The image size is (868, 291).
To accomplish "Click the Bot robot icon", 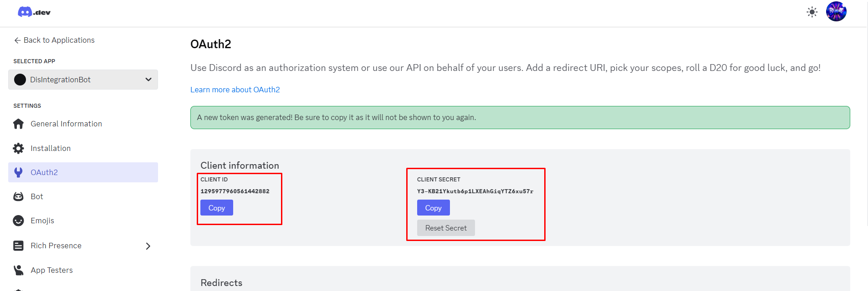I will pyautogui.click(x=18, y=196).
